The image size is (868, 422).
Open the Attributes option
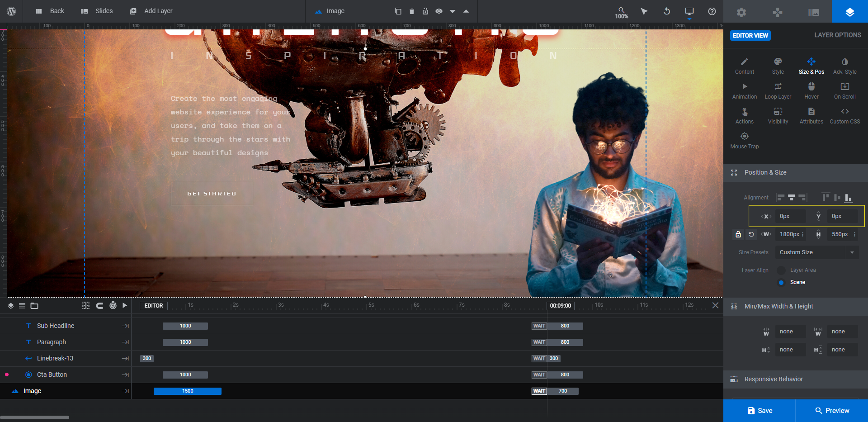pos(811,116)
